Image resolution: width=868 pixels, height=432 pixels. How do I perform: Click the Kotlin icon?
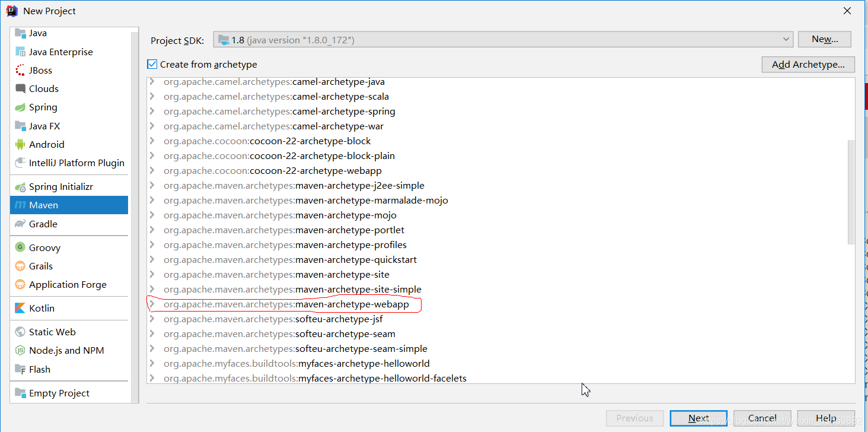coord(20,308)
